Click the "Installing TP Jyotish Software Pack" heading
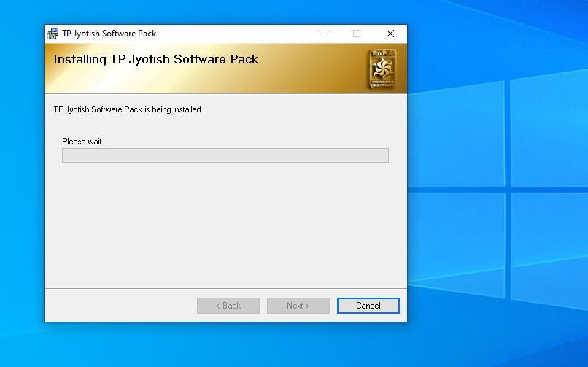The width and height of the screenshot is (588, 367). [155, 60]
